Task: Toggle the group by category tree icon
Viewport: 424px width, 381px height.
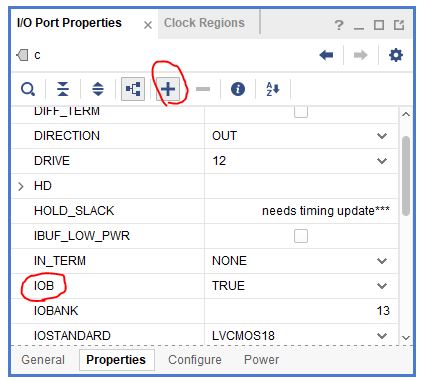Action: pos(133,89)
